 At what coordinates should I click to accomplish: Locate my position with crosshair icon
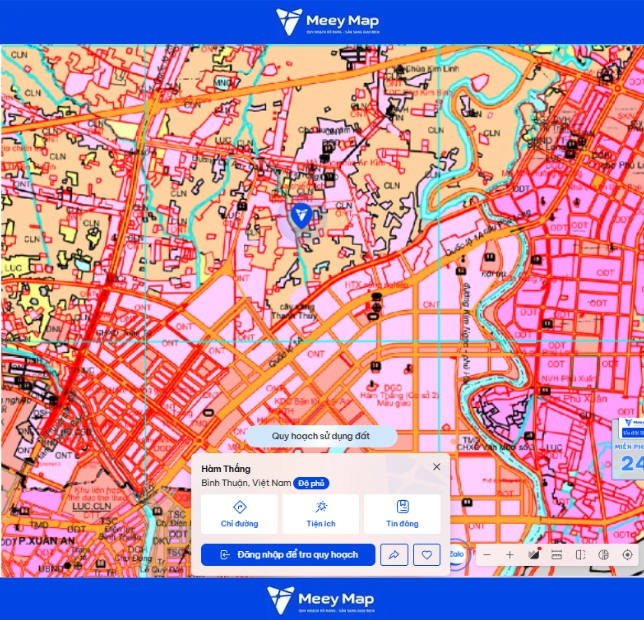[627, 555]
